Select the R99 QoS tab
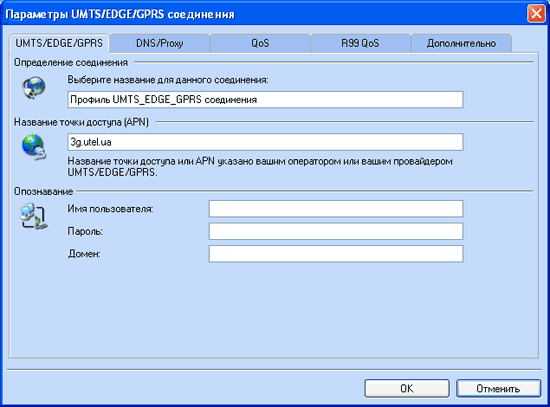The image size is (550, 407). click(x=360, y=43)
